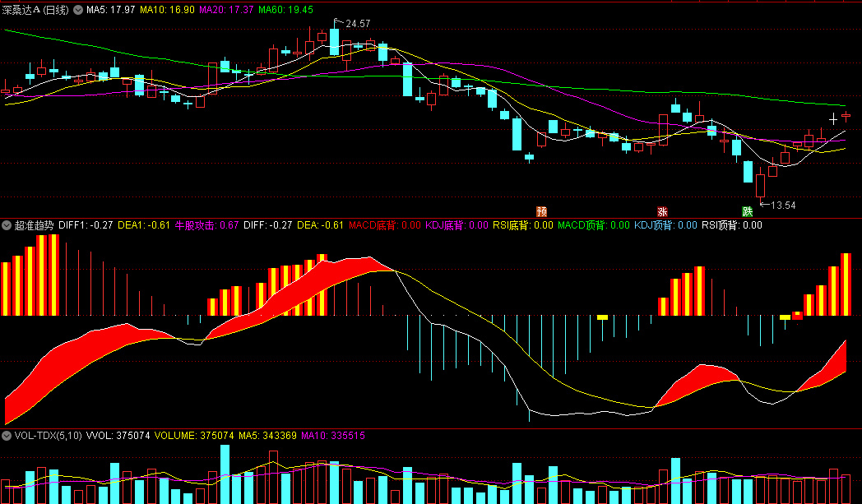Select the RSI底背: 0.00 readout

pyautogui.click(x=523, y=225)
